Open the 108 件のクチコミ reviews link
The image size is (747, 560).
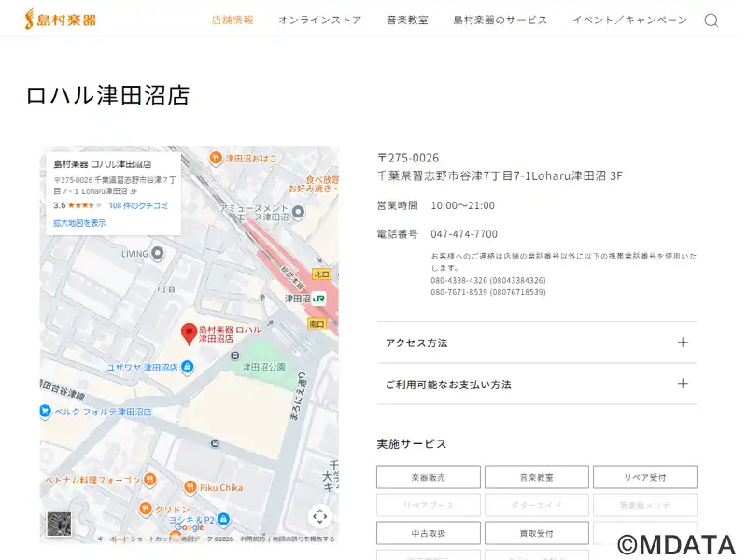pyautogui.click(x=138, y=205)
